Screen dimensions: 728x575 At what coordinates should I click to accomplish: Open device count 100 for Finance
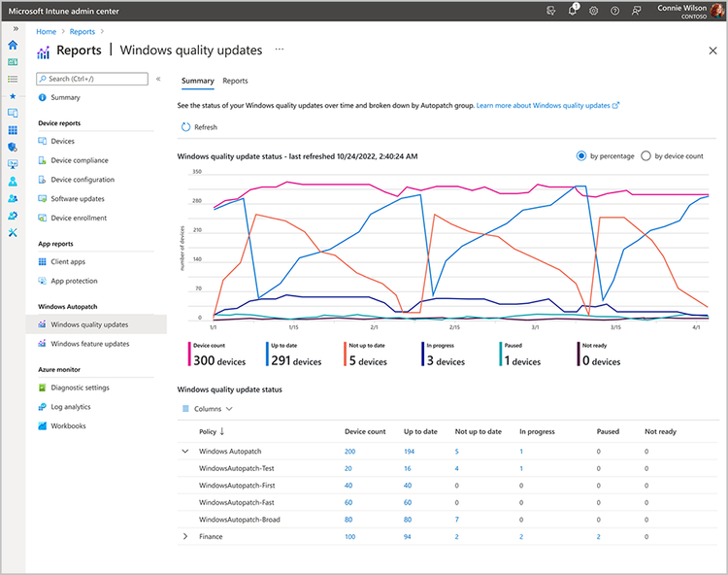(x=349, y=537)
